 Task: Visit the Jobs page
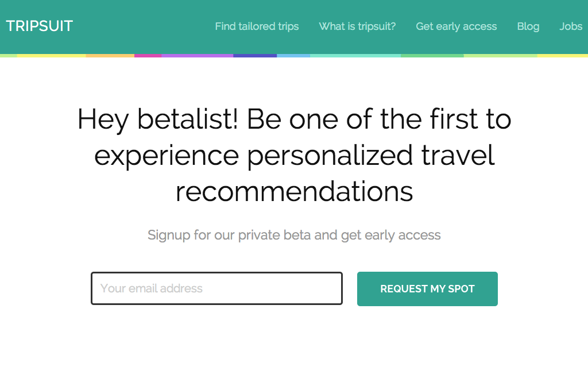(571, 26)
